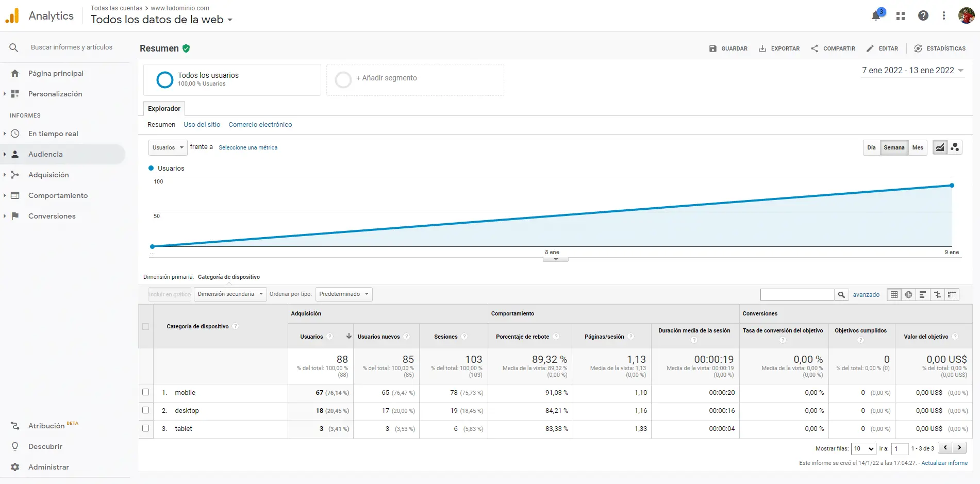The image size is (980, 484).
Task: Switch table to comparison view
Action: 937,294
